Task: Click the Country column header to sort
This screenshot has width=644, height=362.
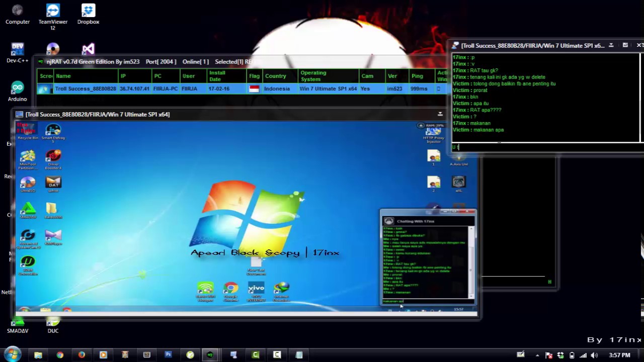Action: tap(275, 76)
